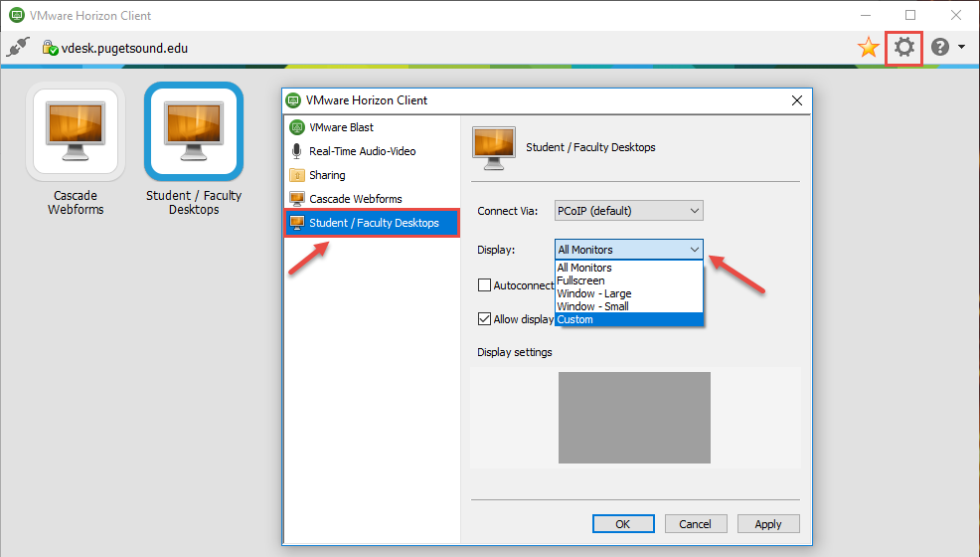The height and width of the screenshot is (557, 980).
Task: Enable the Autoconnect checkbox
Action: (484, 285)
